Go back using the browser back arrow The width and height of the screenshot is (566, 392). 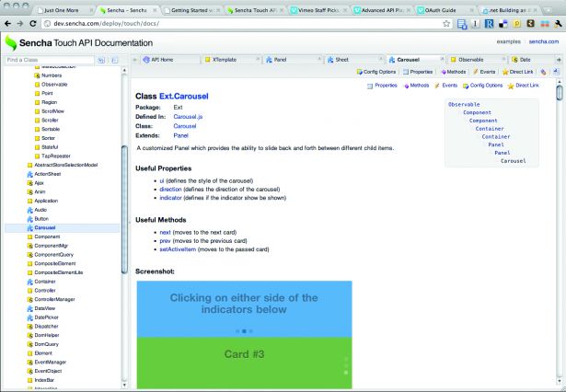(x=7, y=23)
